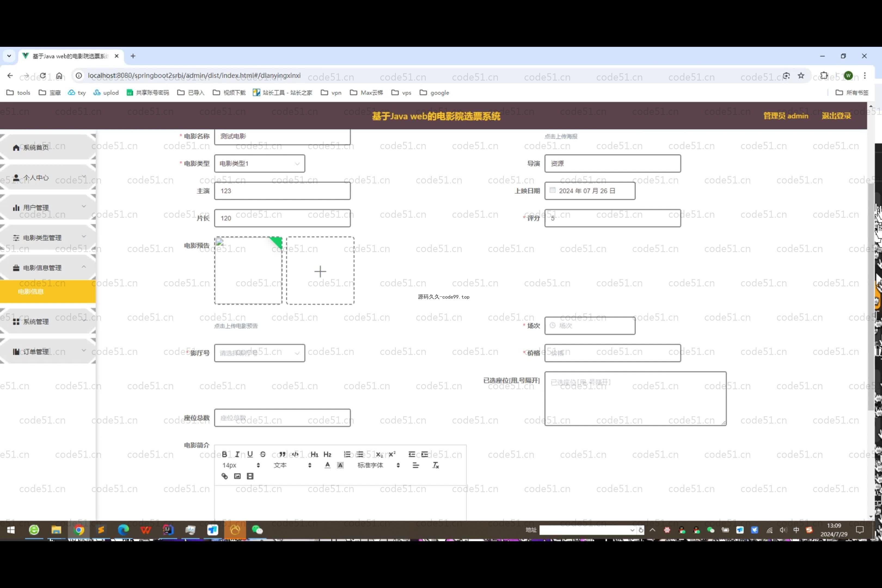Screen dimensions: 882x588
Task: Expand the 用户管理 sidebar menu
Action: [x=48, y=207]
